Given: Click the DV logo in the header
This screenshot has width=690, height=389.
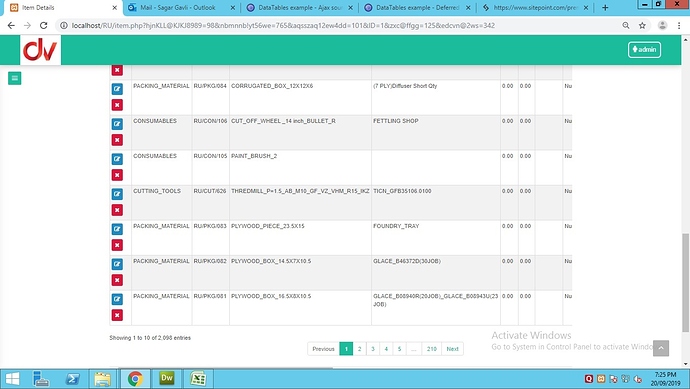Looking at the screenshot, I should [40, 50].
